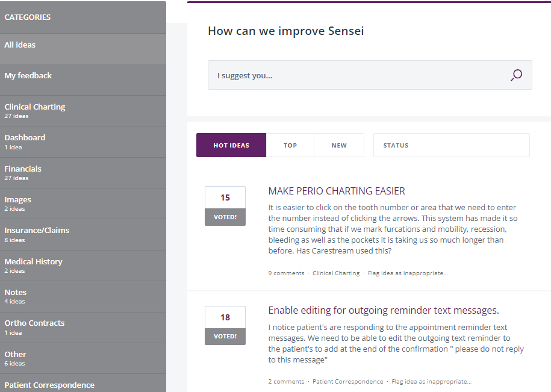Open the Financials category

click(x=83, y=173)
